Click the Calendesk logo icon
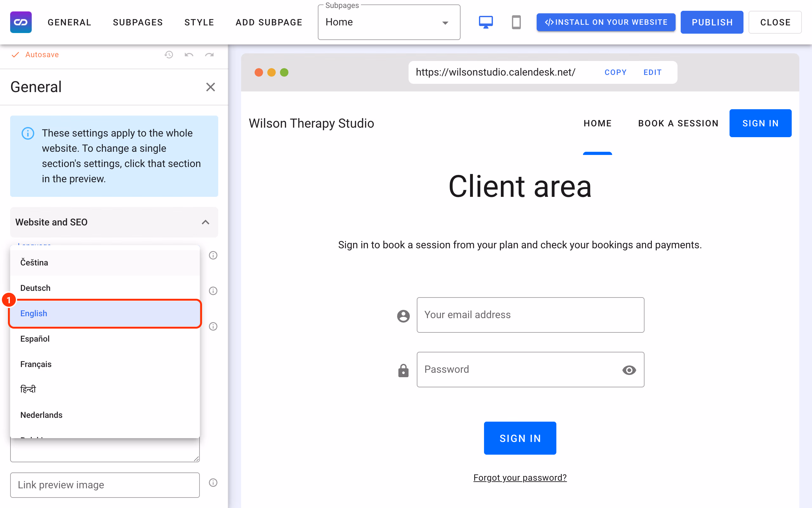This screenshot has height=508, width=812. [21, 22]
